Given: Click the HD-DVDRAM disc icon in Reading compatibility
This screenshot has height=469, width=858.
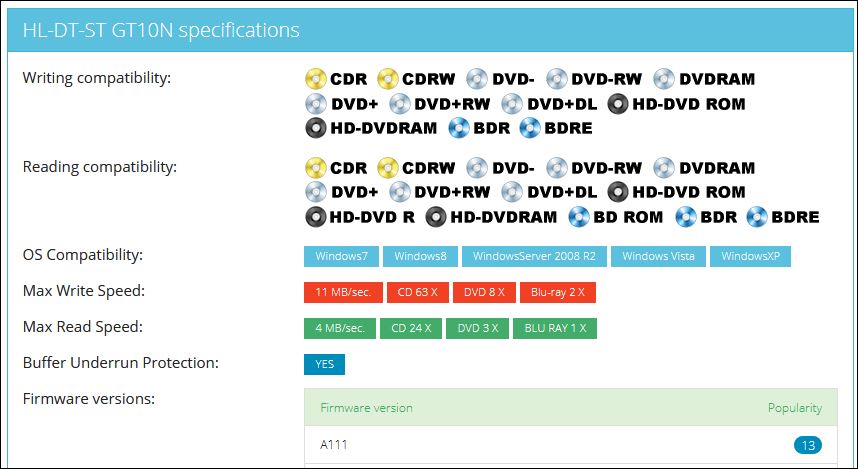Looking at the screenshot, I should 436,217.
